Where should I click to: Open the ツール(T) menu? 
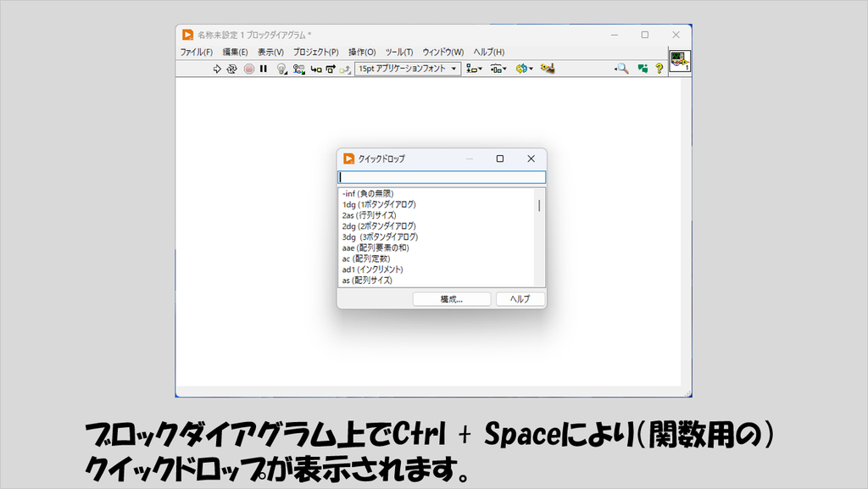coord(399,52)
